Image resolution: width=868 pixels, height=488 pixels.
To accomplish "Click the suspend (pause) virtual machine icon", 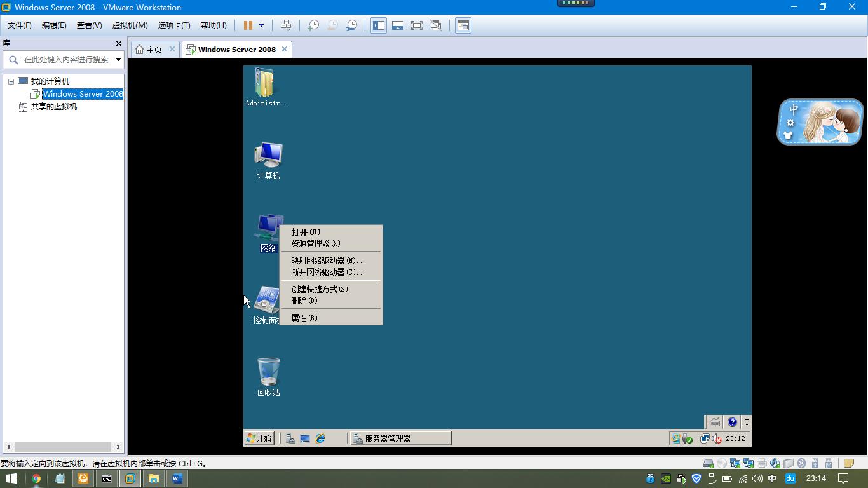I will point(248,25).
